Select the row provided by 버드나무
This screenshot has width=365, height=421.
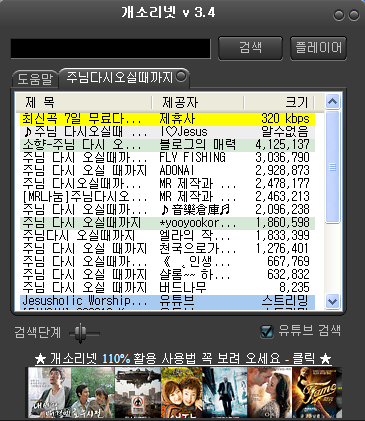167,288
